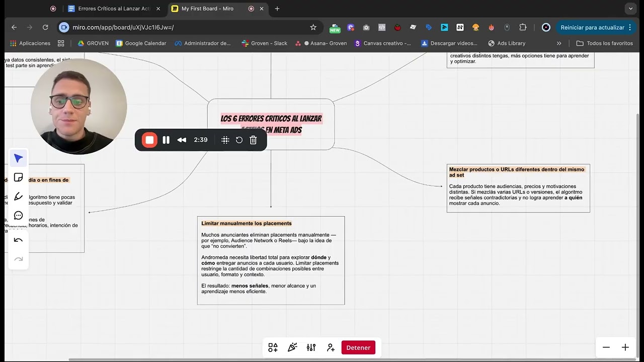Click the reactions confetti icon
Screen dimensions: 644x362
point(292,347)
